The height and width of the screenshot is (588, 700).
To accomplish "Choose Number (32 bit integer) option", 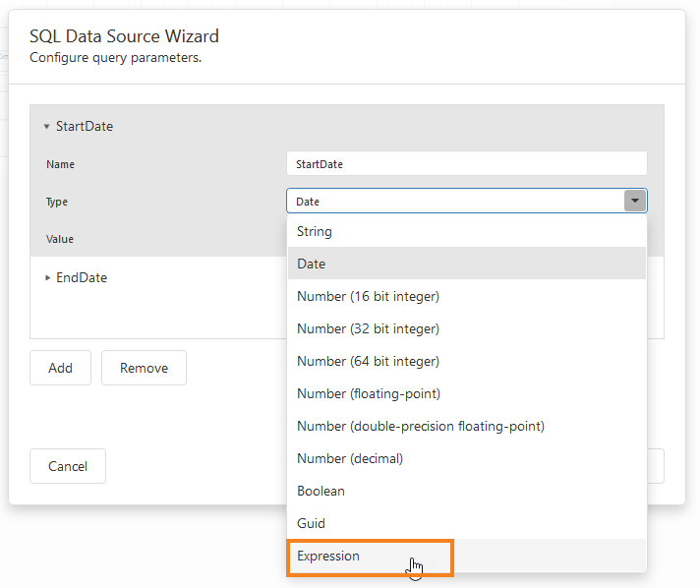I will pyautogui.click(x=467, y=328).
